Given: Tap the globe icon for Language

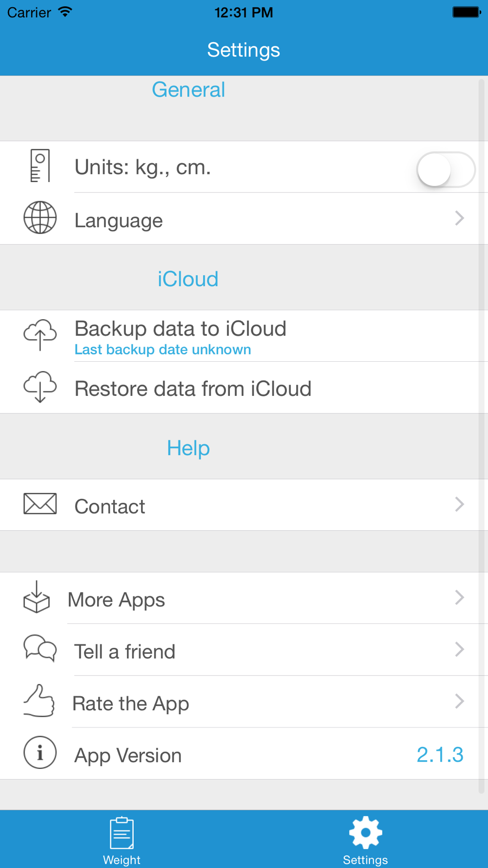Looking at the screenshot, I should coord(40,218).
